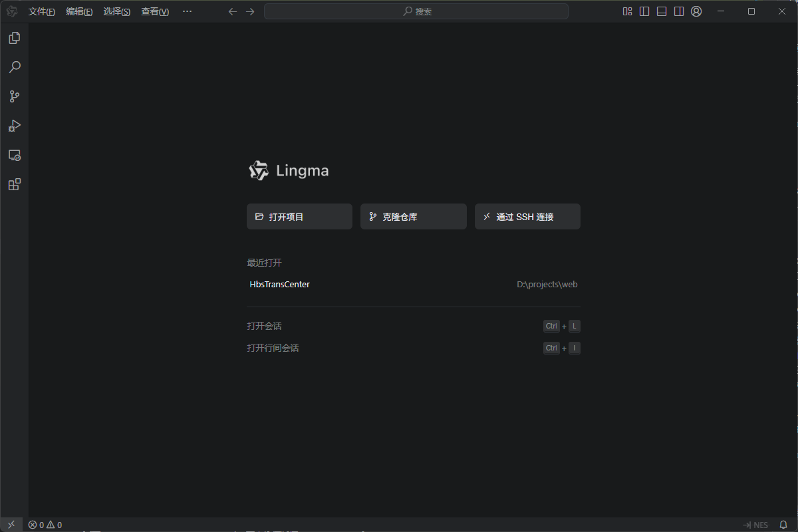798x532 pixels.
Task: Open the Extensions view
Action: click(x=14, y=184)
